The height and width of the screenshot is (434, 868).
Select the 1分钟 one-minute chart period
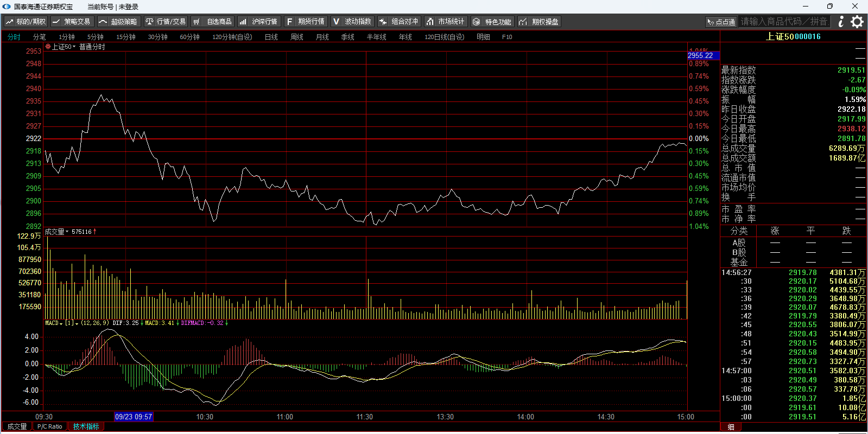[67, 37]
